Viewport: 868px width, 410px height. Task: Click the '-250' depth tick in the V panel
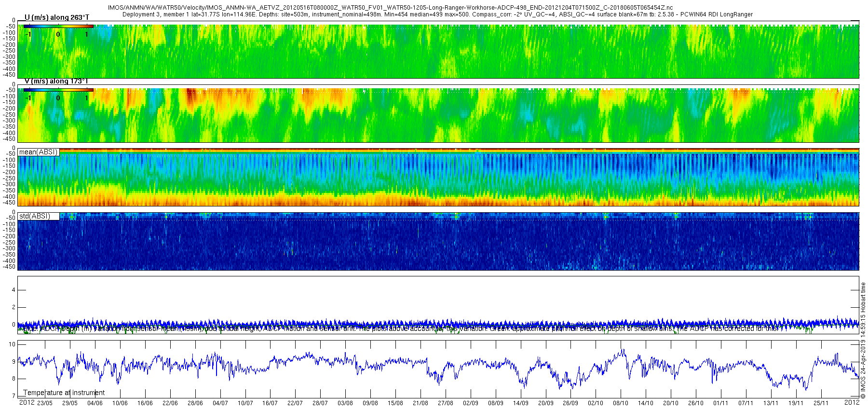pos(10,115)
